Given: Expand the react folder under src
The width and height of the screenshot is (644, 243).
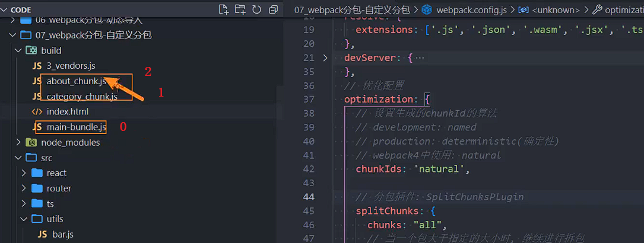Looking at the screenshot, I should pyautogui.click(x=24, y=173).
